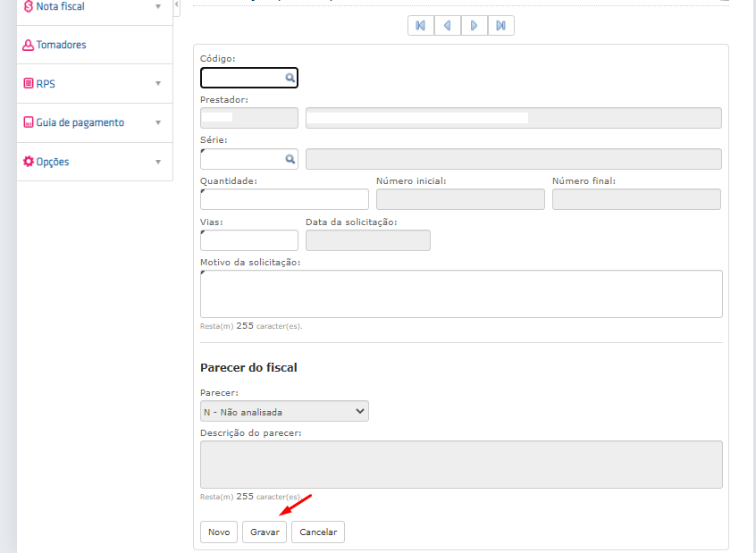Collapse the sidebar with the handle arrow
Viewport: 756px width, 553px height.
tap(176, 4)
